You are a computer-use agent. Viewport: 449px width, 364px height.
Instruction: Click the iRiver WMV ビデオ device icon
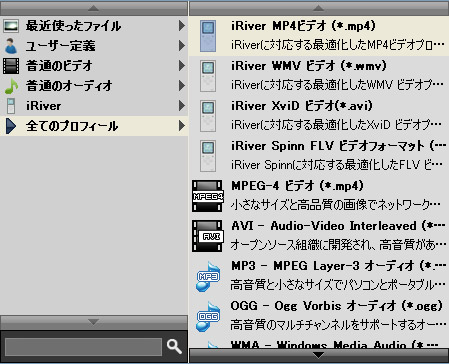coord(208,76)
